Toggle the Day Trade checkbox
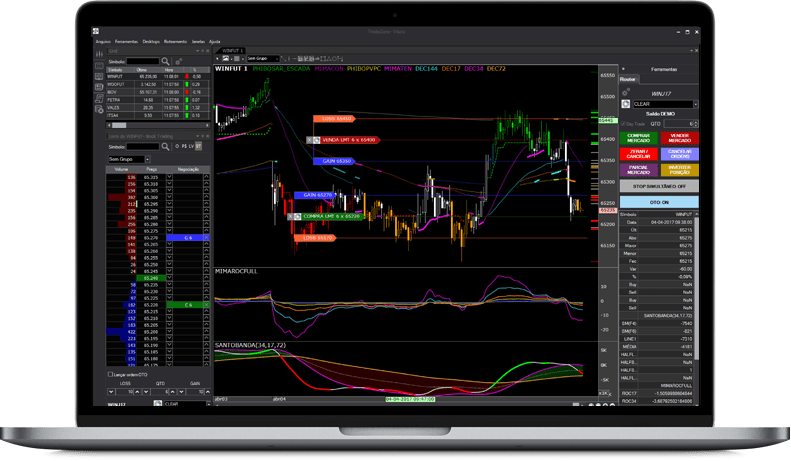 (x=623, y=124)
